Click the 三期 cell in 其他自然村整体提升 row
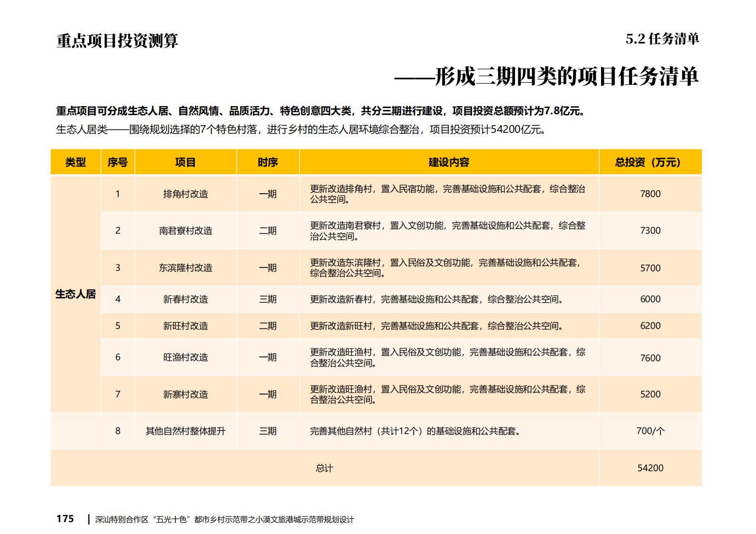This screenshot has height=534, width=756. click(268, 431)
